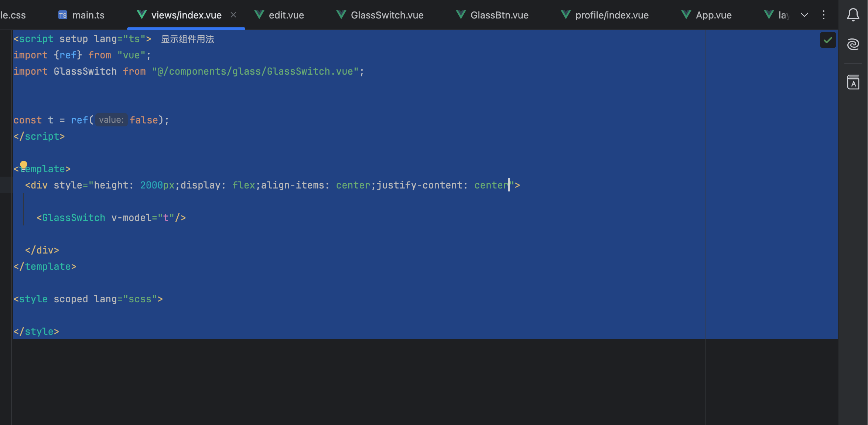Open the Notifications bell icon
This screenshot has height=425, width=868.
[853, 15]
